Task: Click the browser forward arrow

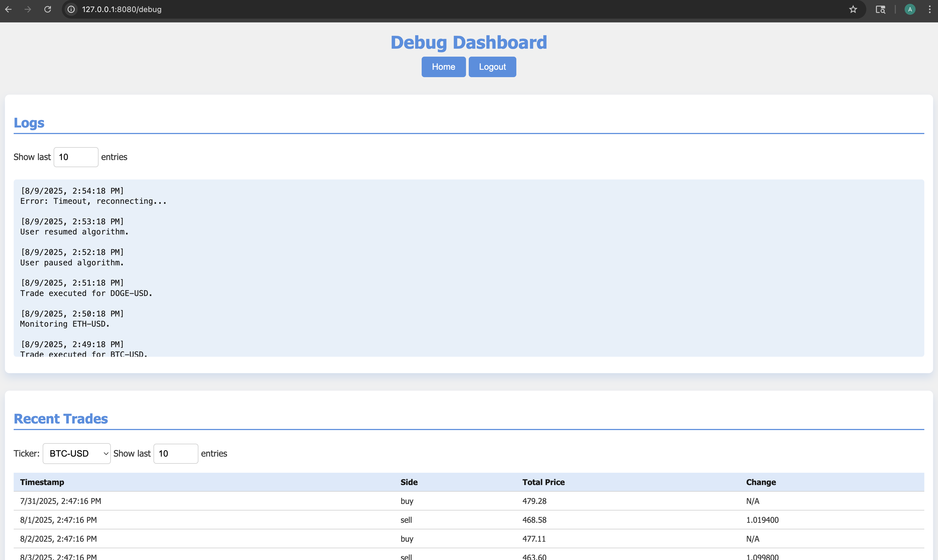Action: 28,9
